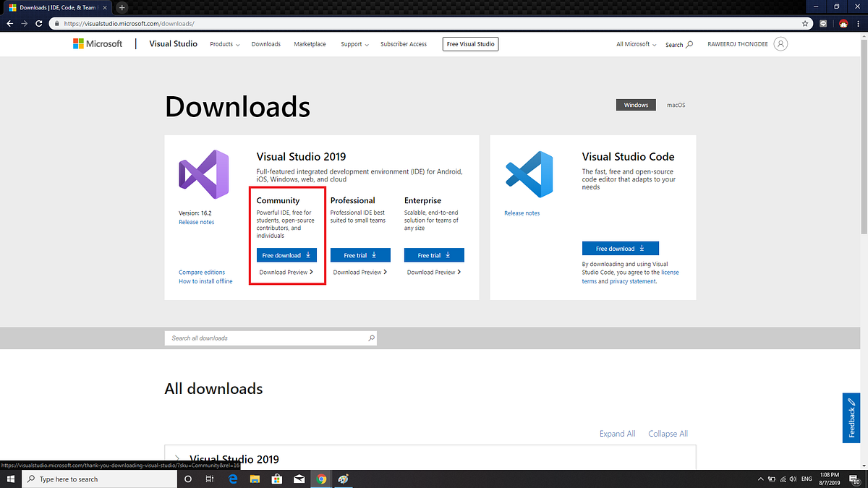Click the user account avatar icon

coord(780,44)
